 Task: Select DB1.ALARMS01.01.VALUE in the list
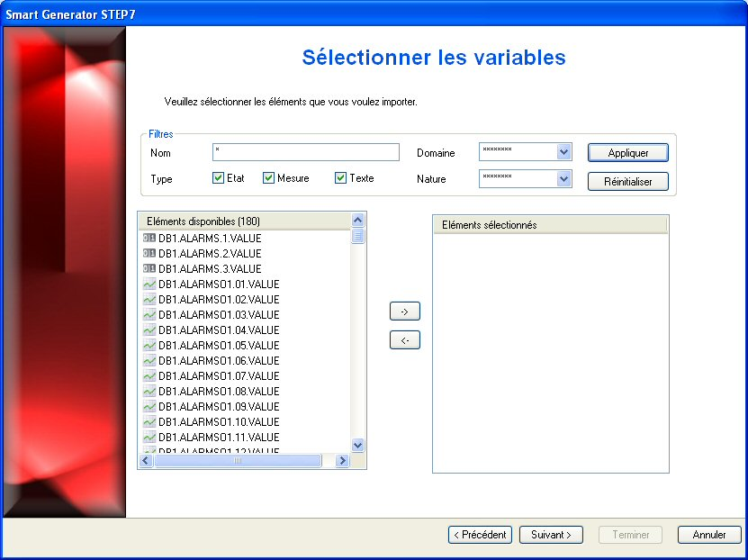pos(219,285)
